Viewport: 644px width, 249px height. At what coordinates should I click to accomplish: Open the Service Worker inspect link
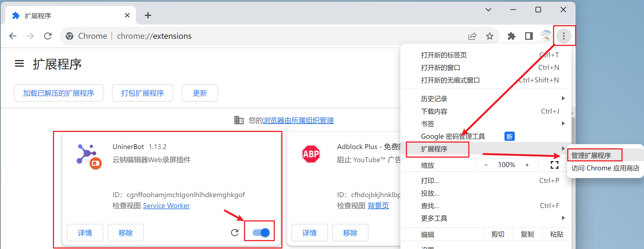coord(166,206)
